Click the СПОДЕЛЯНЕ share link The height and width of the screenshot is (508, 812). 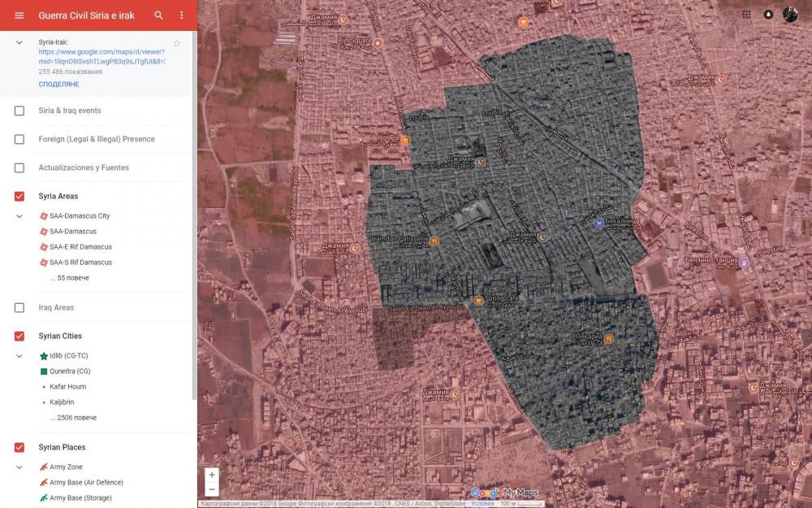[x=58, y=85]
